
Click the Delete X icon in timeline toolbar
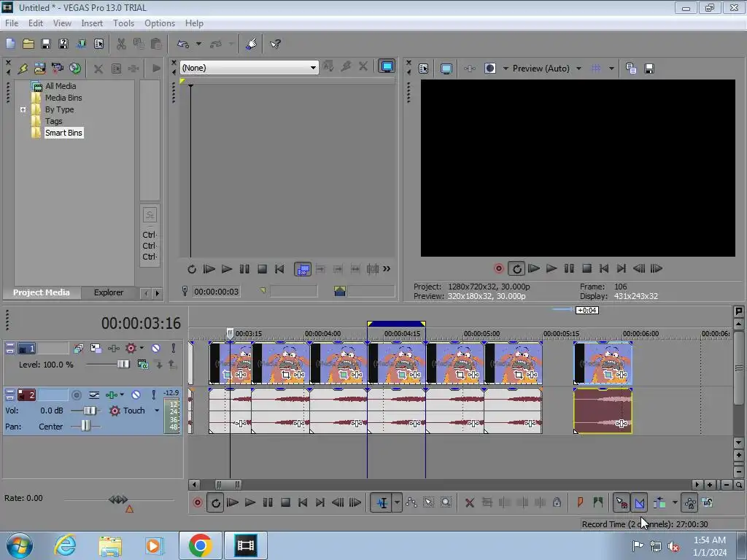[x=469, y=503]
